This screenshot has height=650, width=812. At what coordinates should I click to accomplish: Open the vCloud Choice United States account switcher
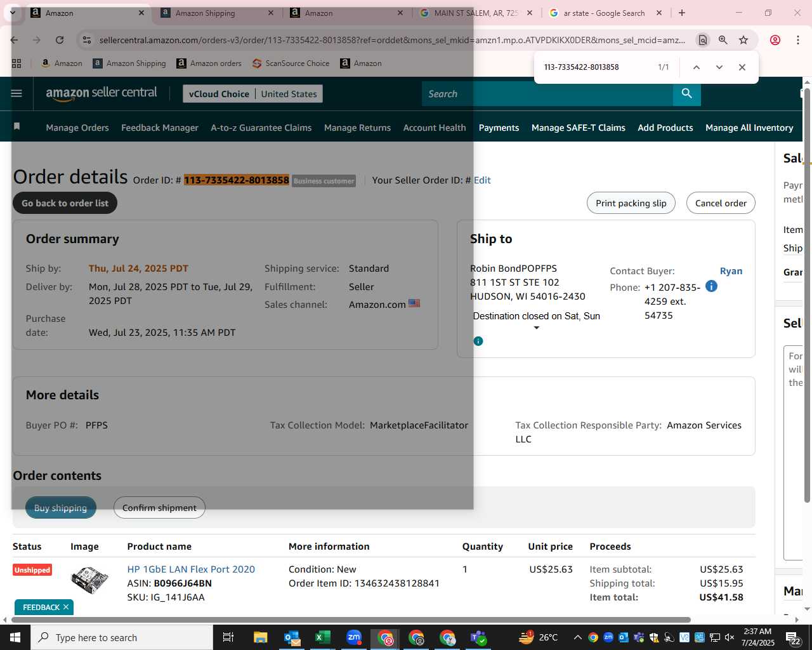(252, 94)
